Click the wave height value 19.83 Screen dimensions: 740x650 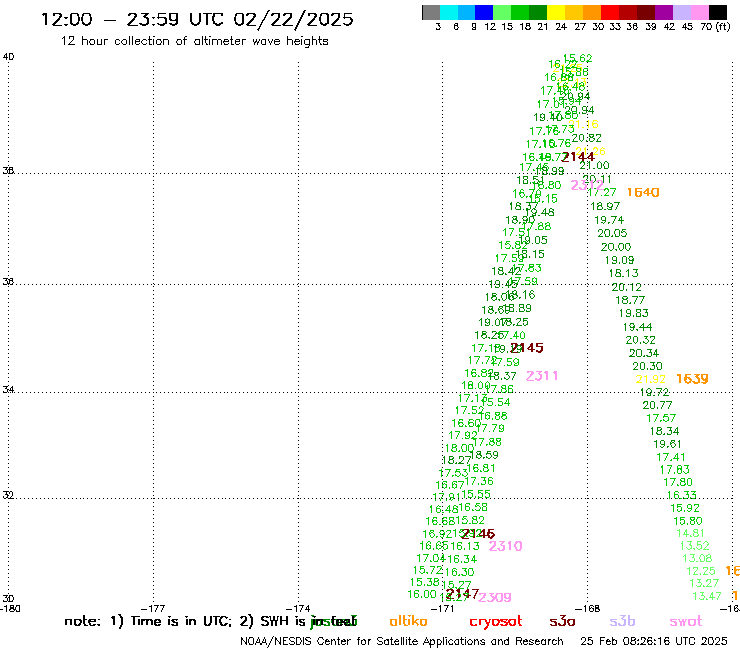[x=633, y=313]
